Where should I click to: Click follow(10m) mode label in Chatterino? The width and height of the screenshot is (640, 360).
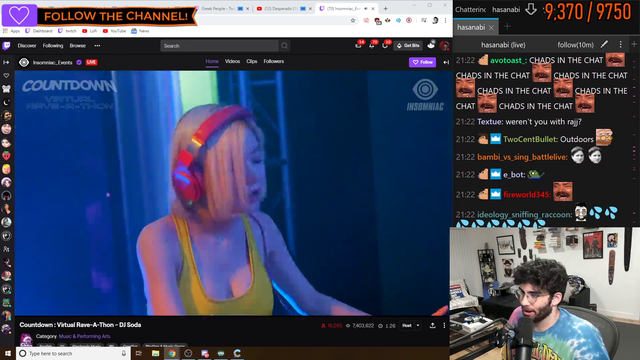tap(575, 45)
